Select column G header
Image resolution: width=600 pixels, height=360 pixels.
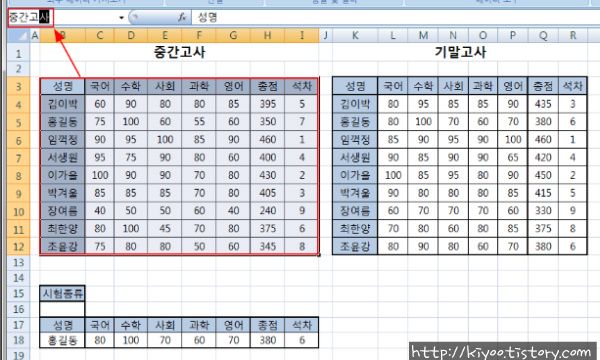[x=233, y=36]
